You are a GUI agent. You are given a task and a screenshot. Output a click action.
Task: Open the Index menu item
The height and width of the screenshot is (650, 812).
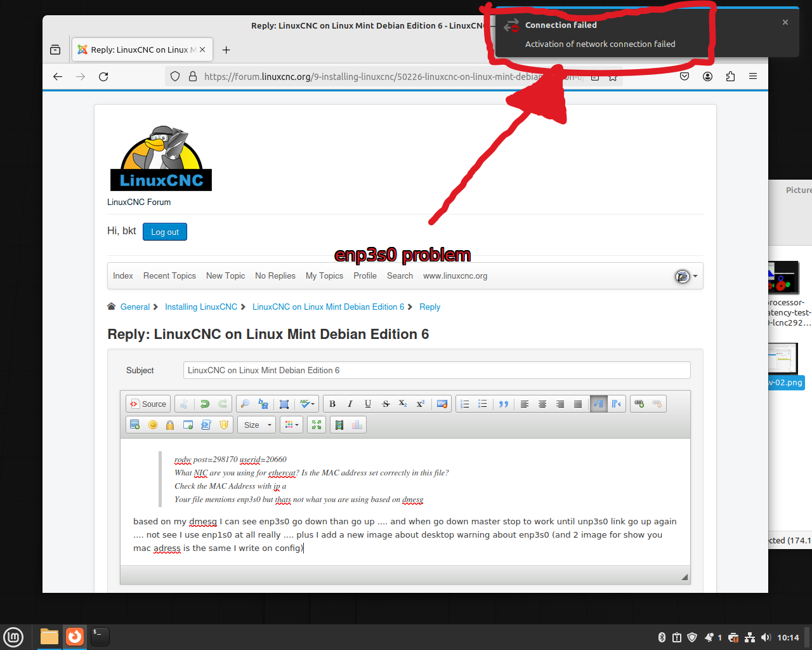[x=123, y=275]
